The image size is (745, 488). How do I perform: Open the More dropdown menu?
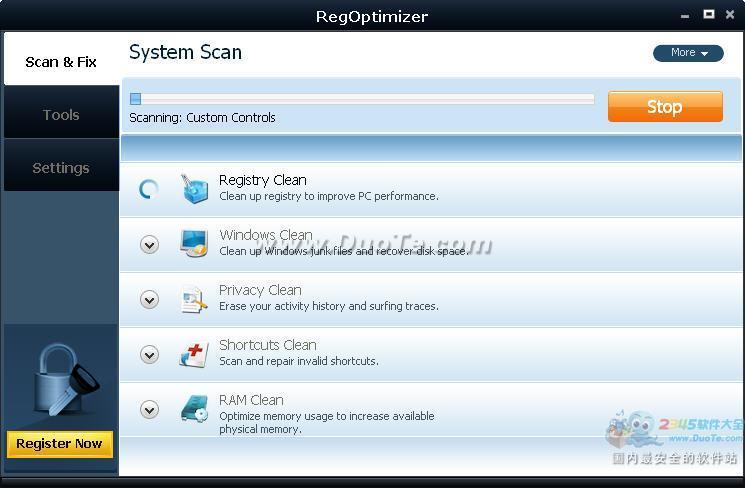[x=688, y=53]
